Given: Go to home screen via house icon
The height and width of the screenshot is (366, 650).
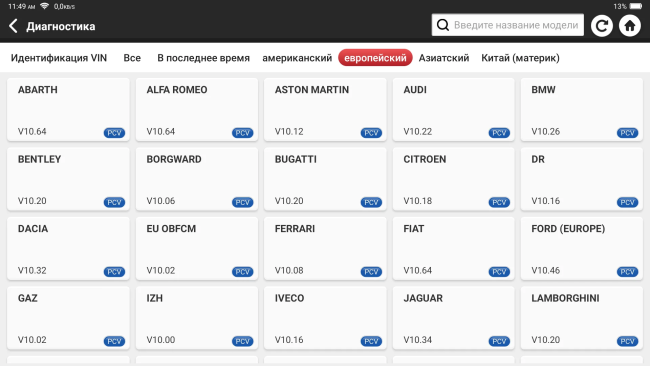Looking at the screenshot, I should coord(630,26).
